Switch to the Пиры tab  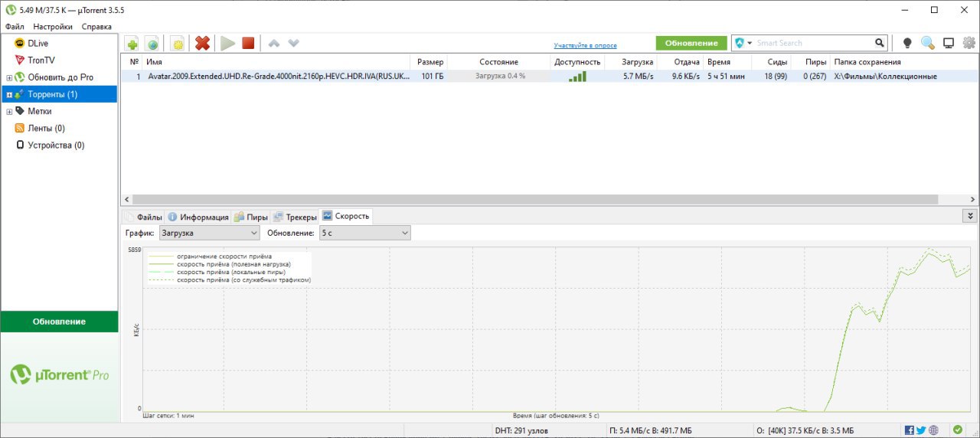pyautogui.click(x=251, y=217)
